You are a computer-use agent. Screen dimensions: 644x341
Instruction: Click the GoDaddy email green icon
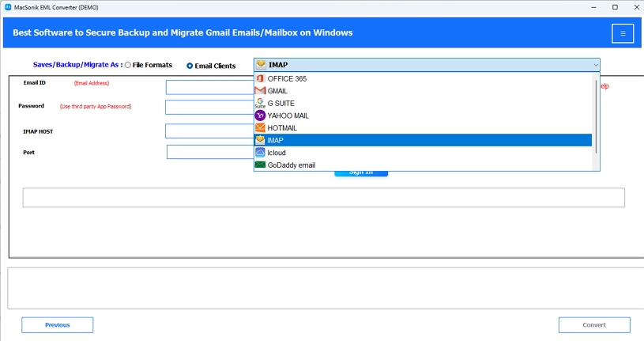[260, 165]
